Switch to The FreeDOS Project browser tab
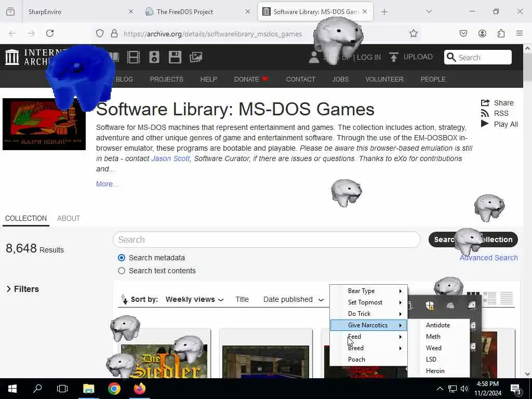 tap(197, 11)
